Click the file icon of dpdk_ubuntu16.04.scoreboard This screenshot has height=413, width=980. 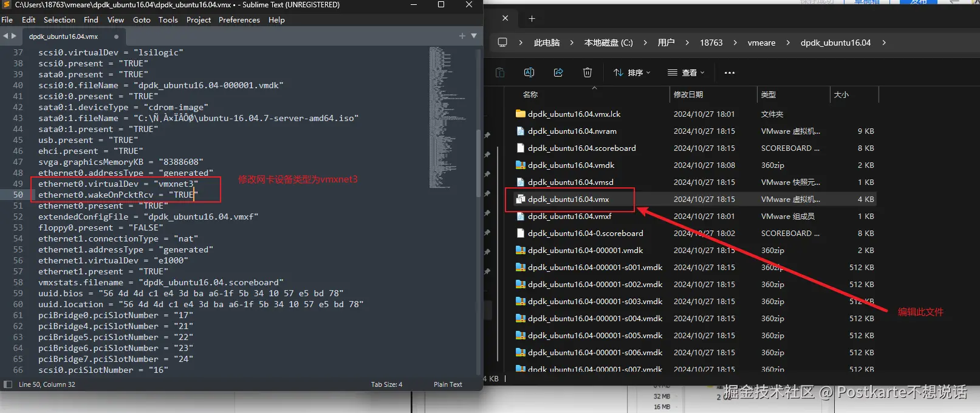point(520,148)
